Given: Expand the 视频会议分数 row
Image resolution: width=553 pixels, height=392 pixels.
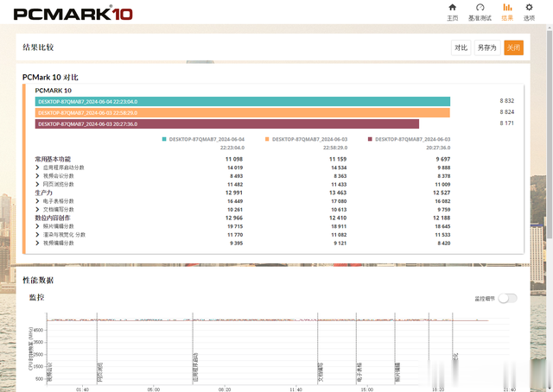Looking at the screenshot, I should click(x=37, y=176).
